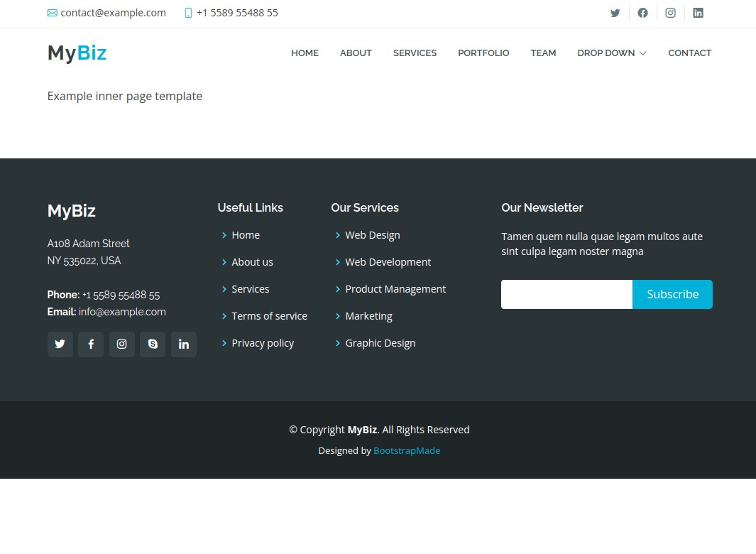Open Facebook icon in top bar

tap(642, 13)
